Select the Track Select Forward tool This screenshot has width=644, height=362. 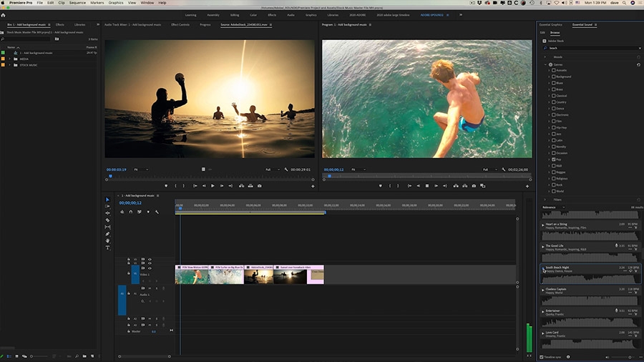[x=107, y=207]
